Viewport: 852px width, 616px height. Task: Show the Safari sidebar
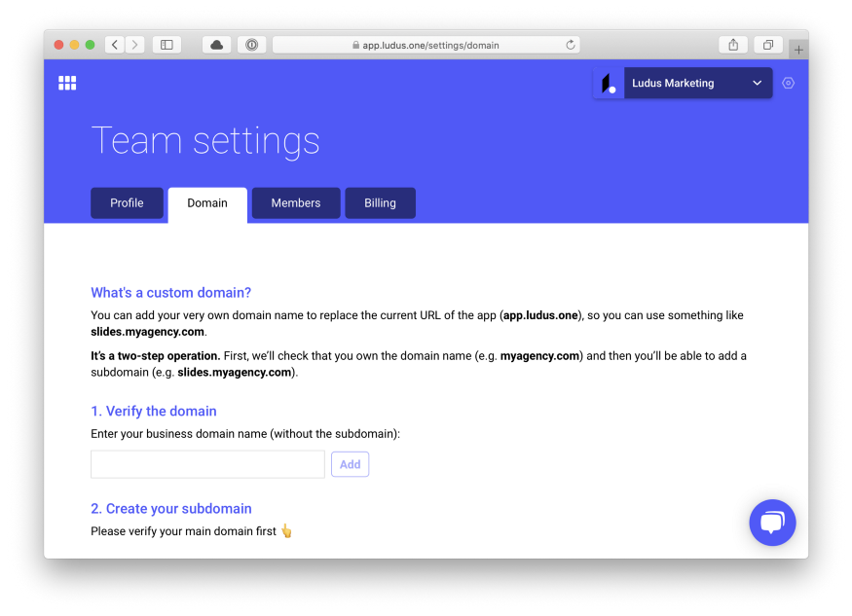[167, 45]
